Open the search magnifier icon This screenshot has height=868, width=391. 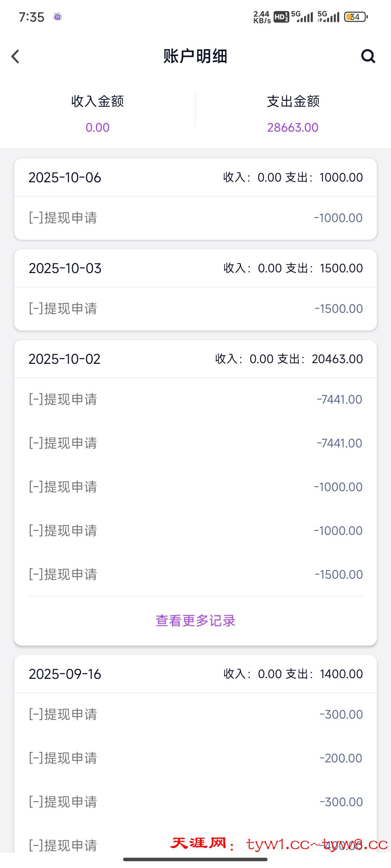pyautogui.click(x=368, y=56)
